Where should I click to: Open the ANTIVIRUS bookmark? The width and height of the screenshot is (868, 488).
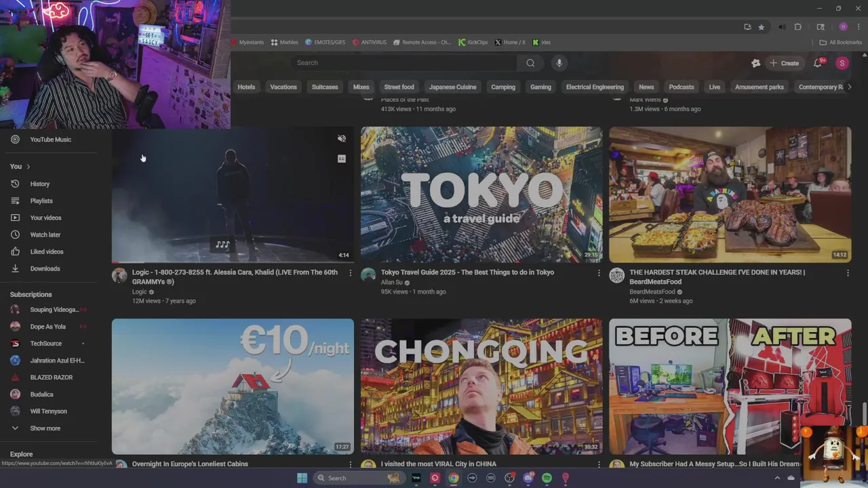(370, 42)
